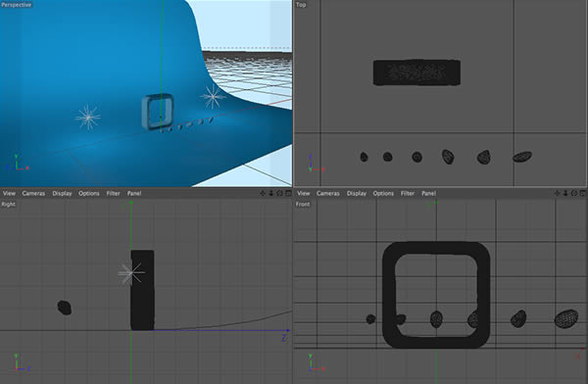Click the zoom camera icon of the Right view
Image resolution: width=588 pixels, height=384 pixels.
pyautogui.click(x=271, y=193)
